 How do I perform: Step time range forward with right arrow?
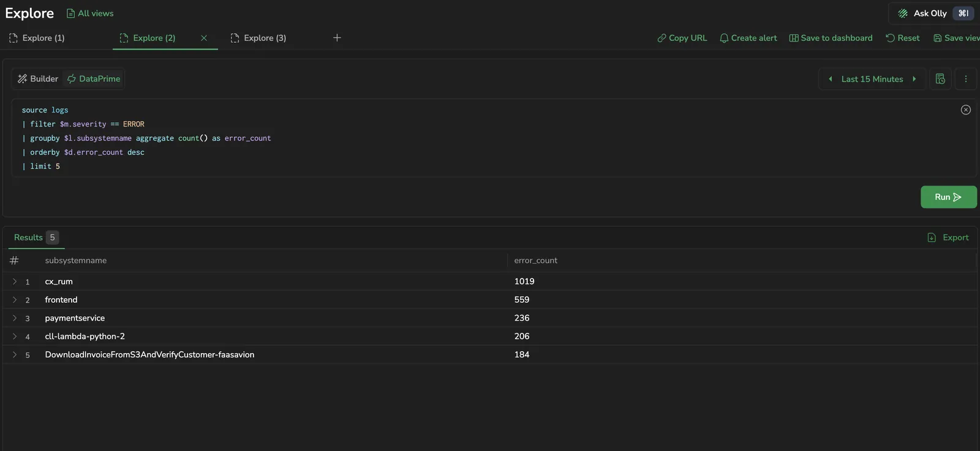coord(914,79)
